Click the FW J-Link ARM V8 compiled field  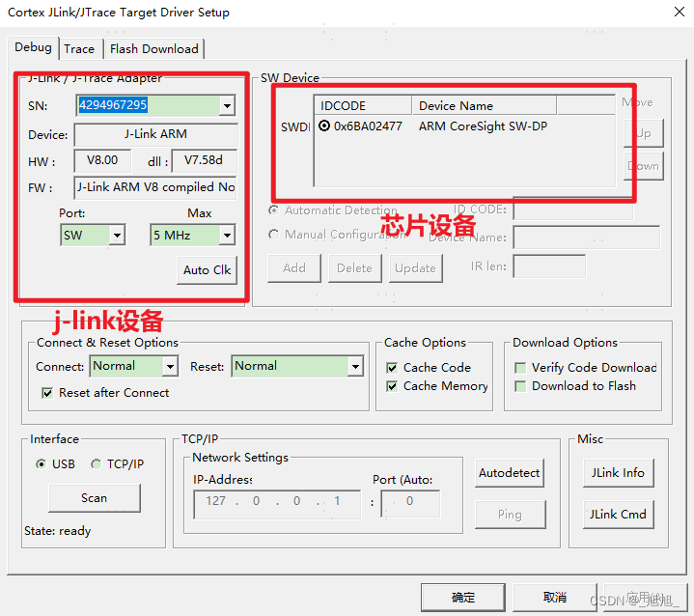click(x=155, y=187)
